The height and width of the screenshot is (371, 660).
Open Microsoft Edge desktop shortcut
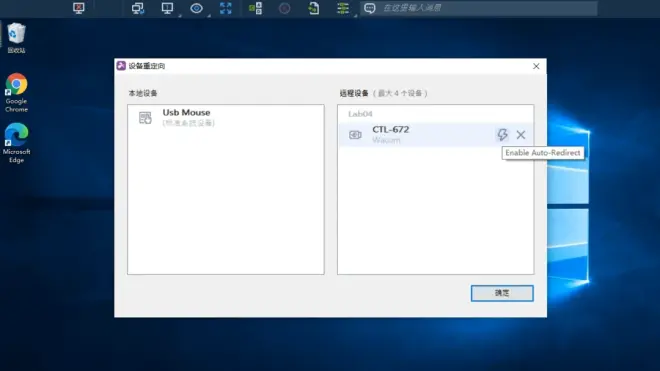(16, 143)
